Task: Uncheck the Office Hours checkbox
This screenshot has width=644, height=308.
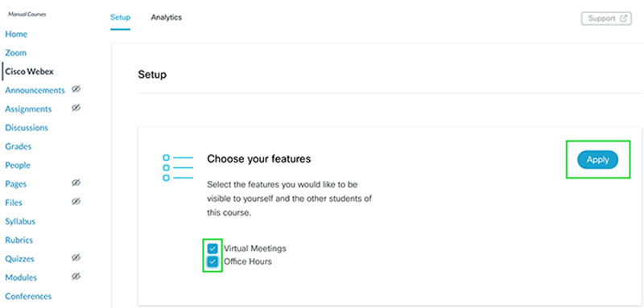Action: [x=213, y=261]
